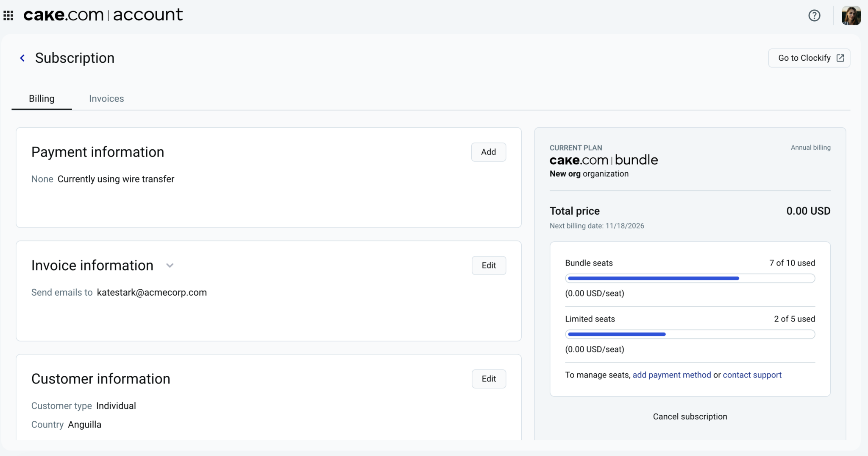Click the contact support link
868x456 pixels.
click(752, 375)
